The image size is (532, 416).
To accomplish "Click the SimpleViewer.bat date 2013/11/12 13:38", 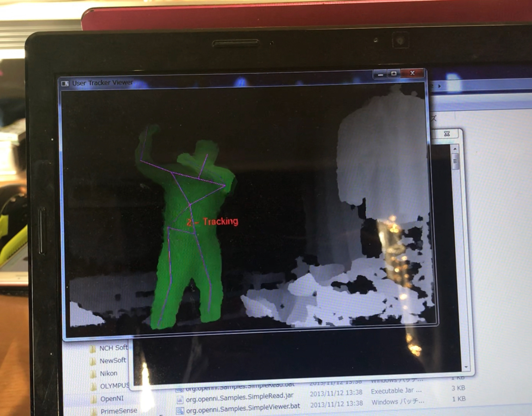I will click(336, 404).
